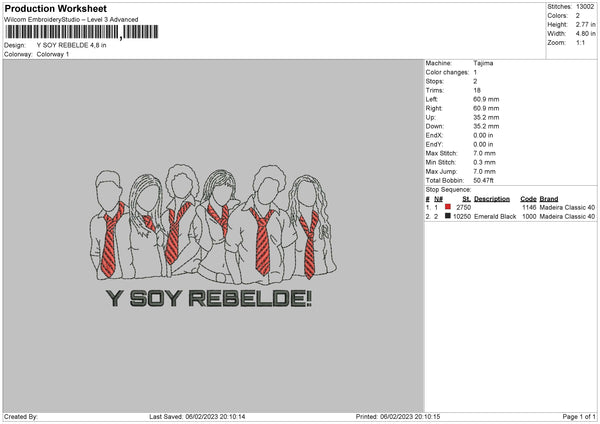
Task: Click the Right label
Action: tap(434, 108)
